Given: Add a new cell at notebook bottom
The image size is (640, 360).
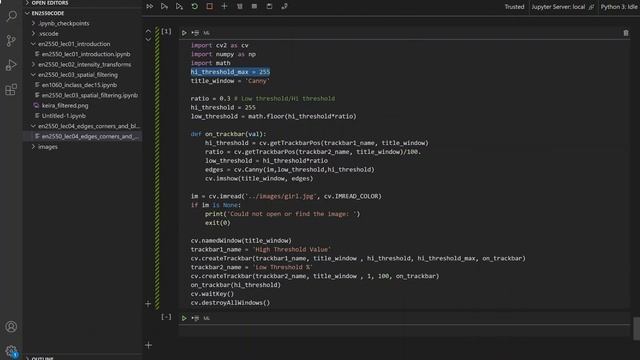Looking at the screenshot, I should point(149,345).
